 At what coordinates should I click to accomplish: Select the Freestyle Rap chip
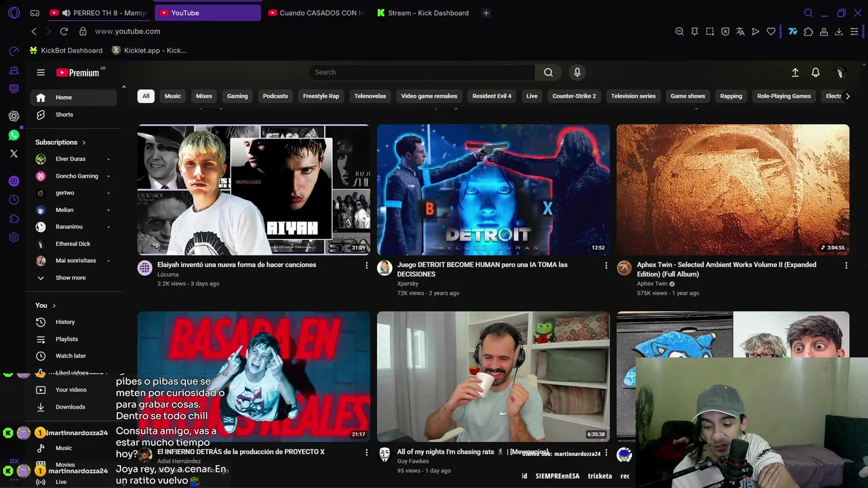click(321, 96)
